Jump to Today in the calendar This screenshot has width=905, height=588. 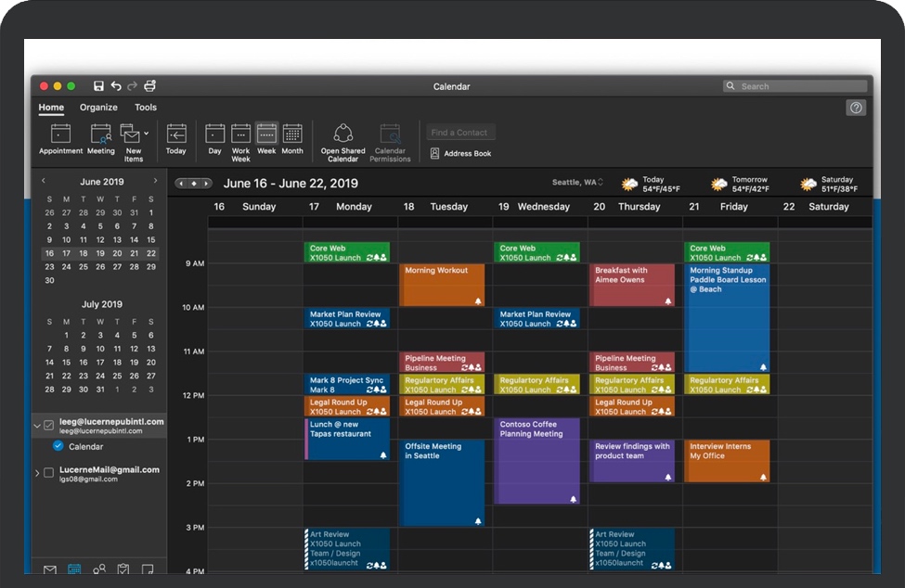point(176,135)
